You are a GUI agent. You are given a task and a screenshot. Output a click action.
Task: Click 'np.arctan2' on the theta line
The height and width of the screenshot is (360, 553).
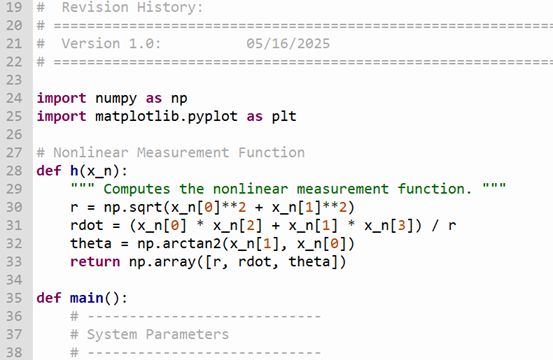tap(179, 244)
